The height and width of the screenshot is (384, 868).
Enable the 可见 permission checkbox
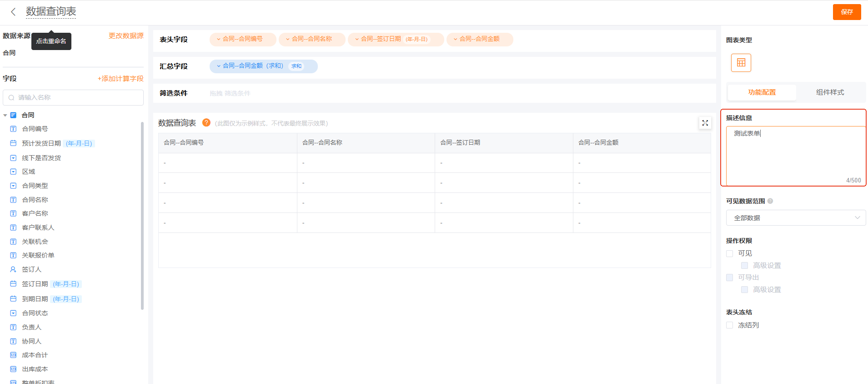tap(730, 253)
